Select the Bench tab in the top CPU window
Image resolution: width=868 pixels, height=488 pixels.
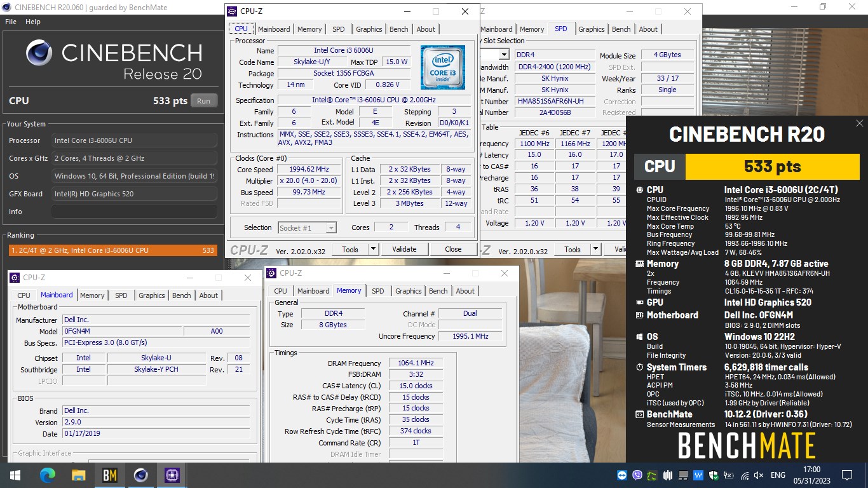coord(399,29)
